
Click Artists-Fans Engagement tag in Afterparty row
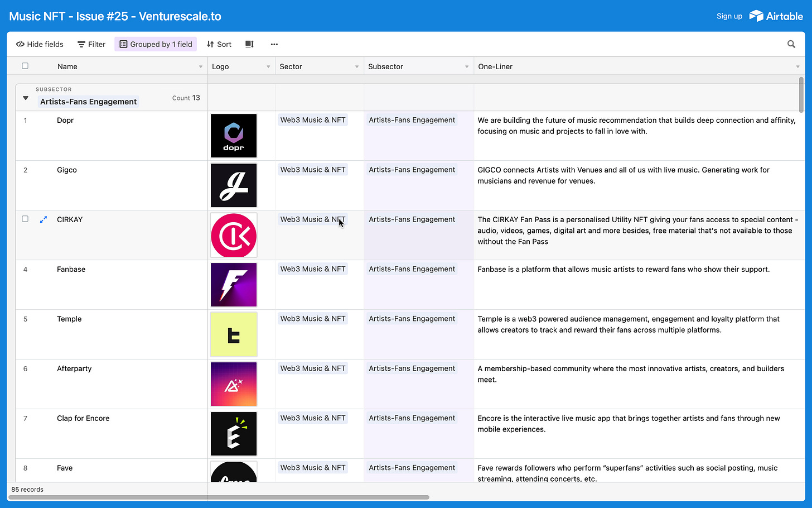tap(412, 368)
